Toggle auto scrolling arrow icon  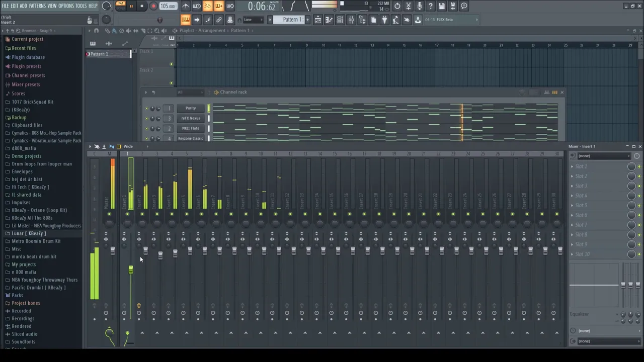pos(197,20)
